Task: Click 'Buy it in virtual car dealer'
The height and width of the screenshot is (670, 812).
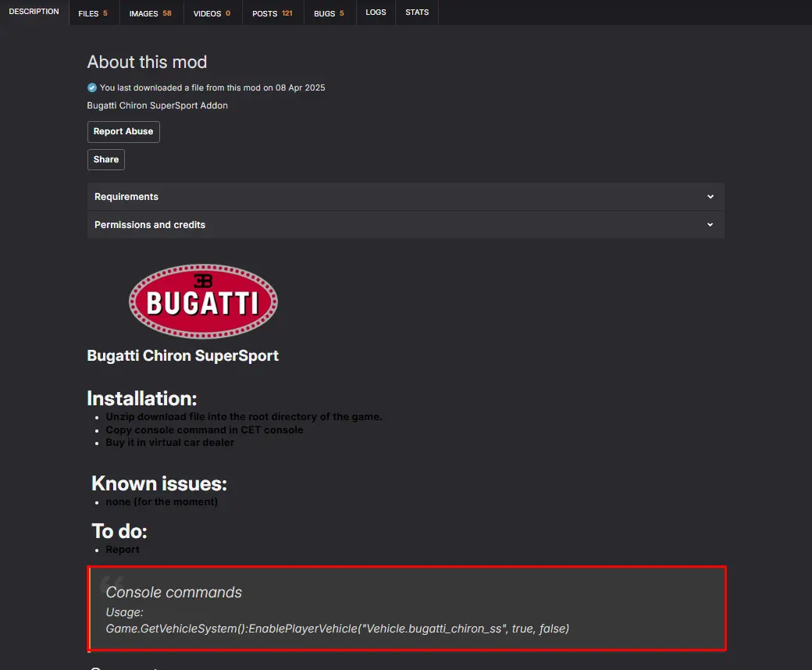Action: click(x=170, y=443)
